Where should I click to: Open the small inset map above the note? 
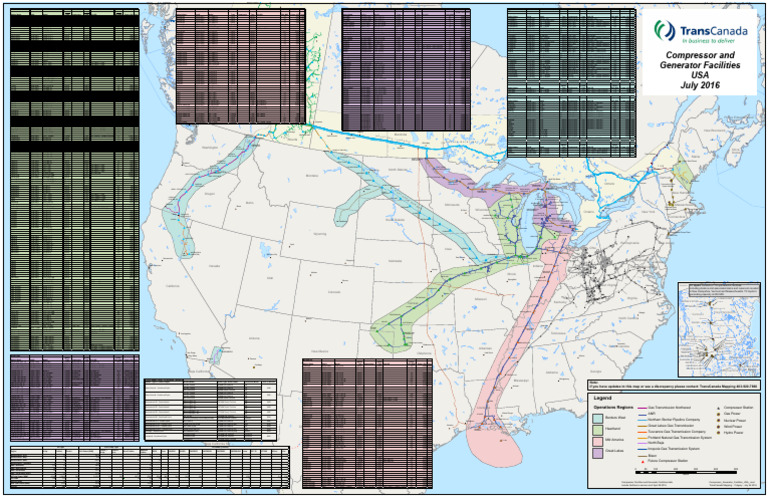click(719, 329)
